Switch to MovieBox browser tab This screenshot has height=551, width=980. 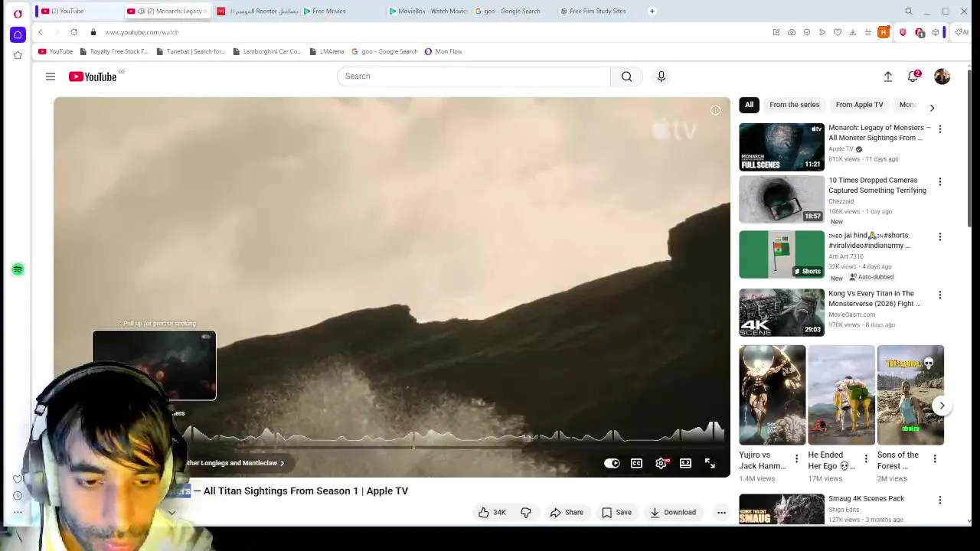point(427,11)
